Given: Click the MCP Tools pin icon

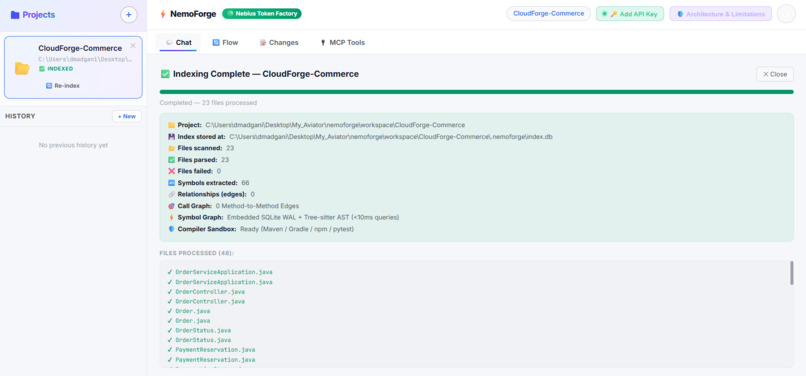Looking at the screenshot, I should tap(323, 43).
